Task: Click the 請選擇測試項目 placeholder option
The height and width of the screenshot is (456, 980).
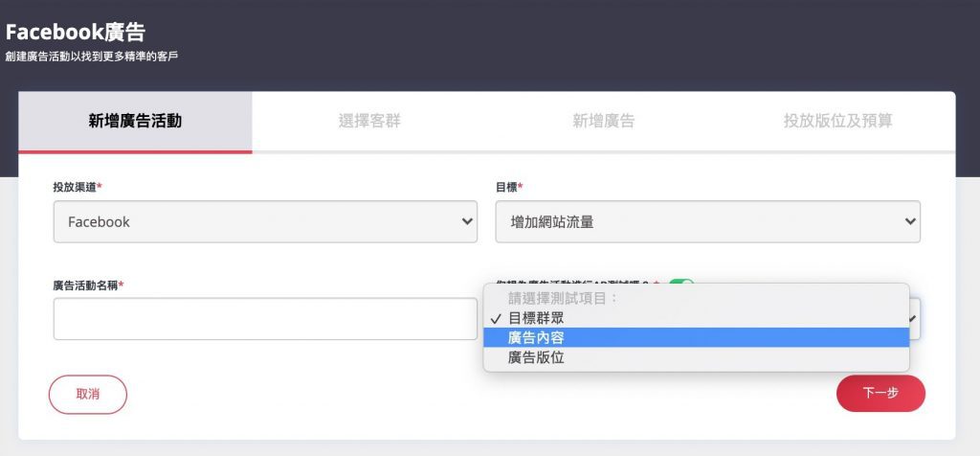Action: coord(697,298)
